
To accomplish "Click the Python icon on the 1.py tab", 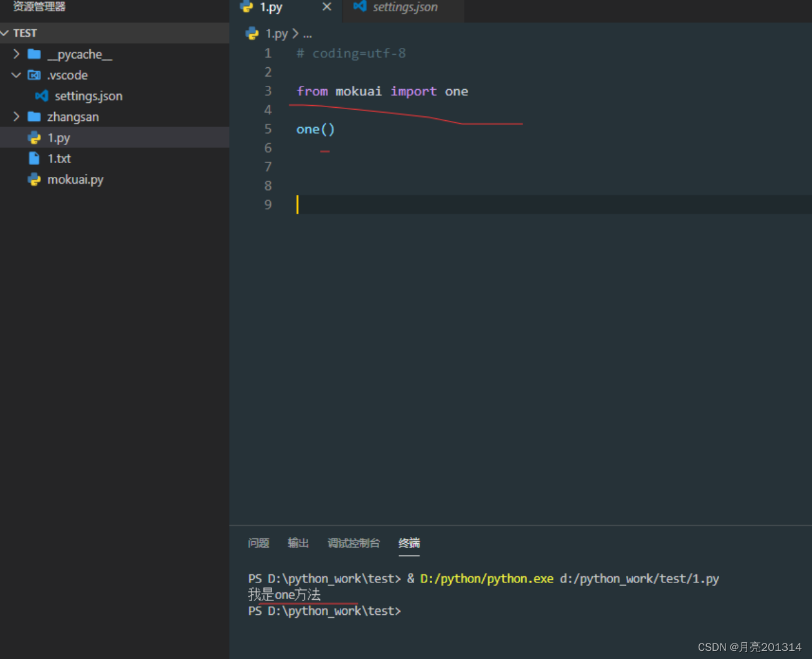I will tap(247, 7).
